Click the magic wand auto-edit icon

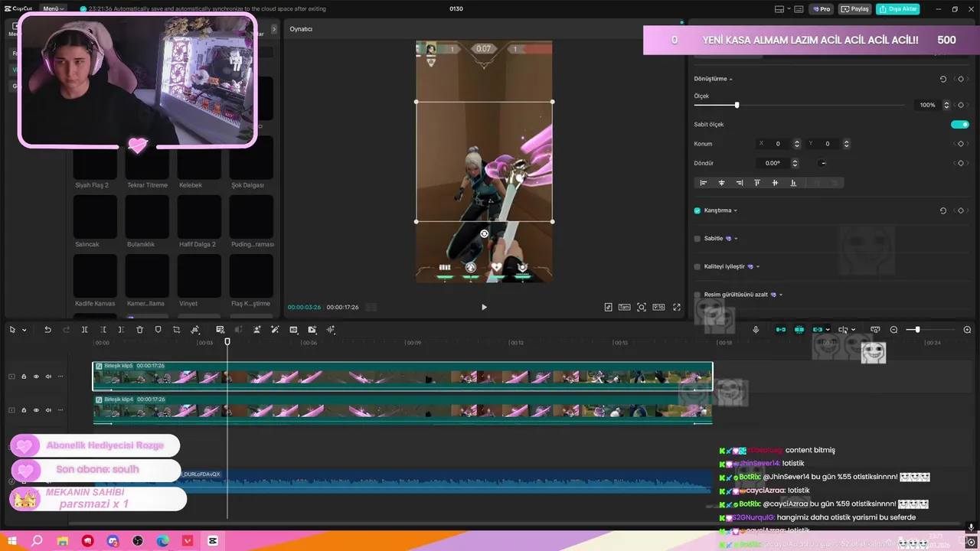pyautogui.click(x=275, y=330)
